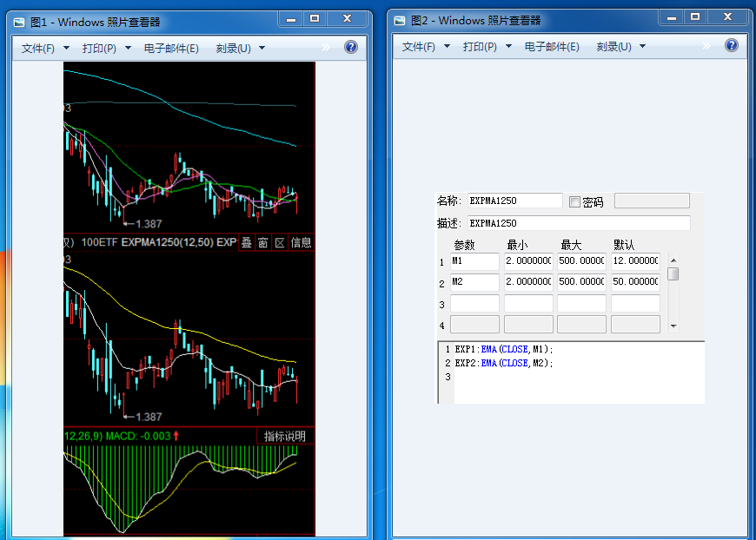Click M2 minimum value 2.000000

pyautogui.click(x=528, y=282)
